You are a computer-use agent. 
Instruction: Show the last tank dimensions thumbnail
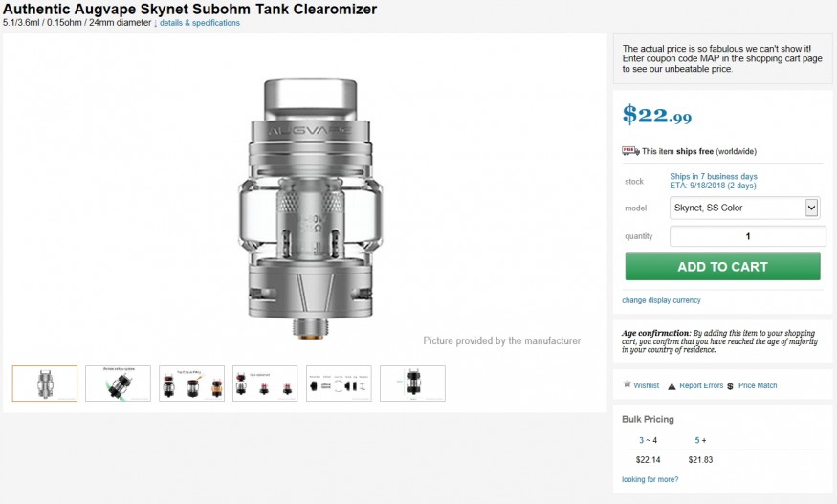pos(412,383)
